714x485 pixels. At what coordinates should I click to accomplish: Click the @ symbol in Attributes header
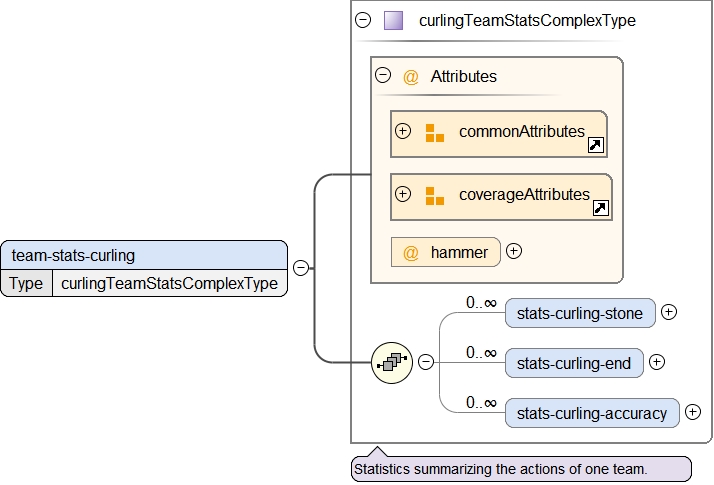(x=410, y=76)
